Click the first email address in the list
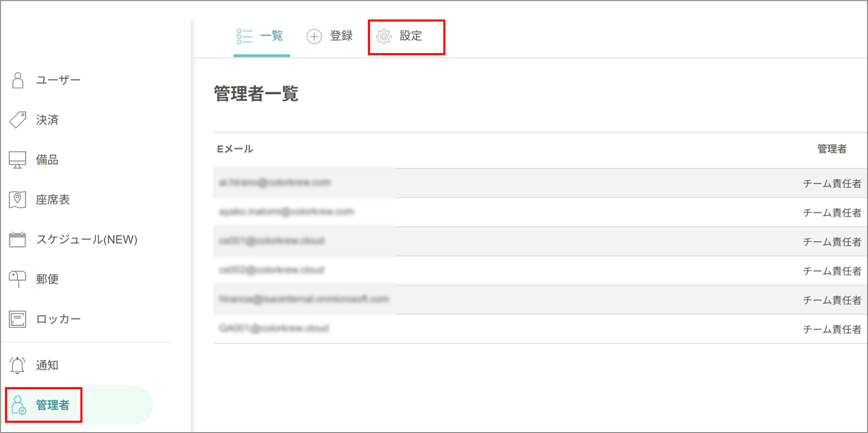The height and width of the screenshot is (433, 868). [275, 182]
